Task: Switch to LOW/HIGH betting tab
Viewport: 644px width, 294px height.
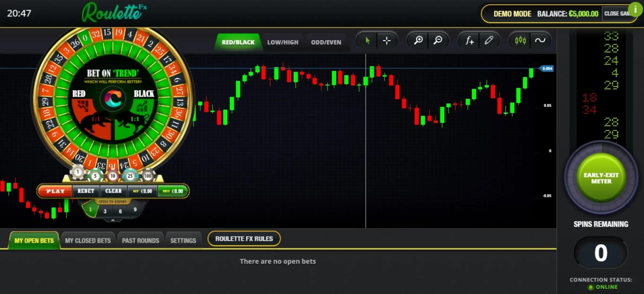Action: 283,42
